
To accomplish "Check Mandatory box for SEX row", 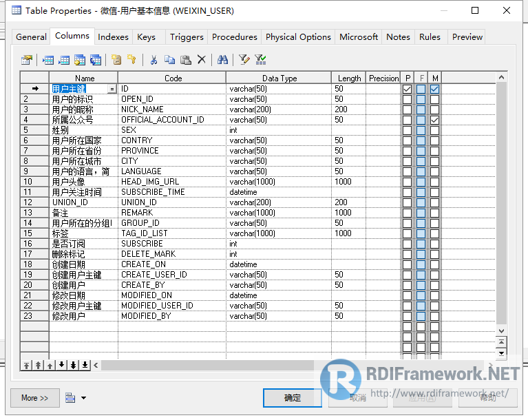I will coord(435,130).
